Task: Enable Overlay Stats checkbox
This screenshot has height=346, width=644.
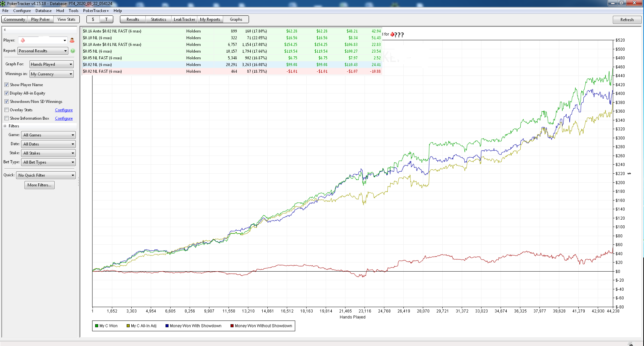Action: pos(6,110)
